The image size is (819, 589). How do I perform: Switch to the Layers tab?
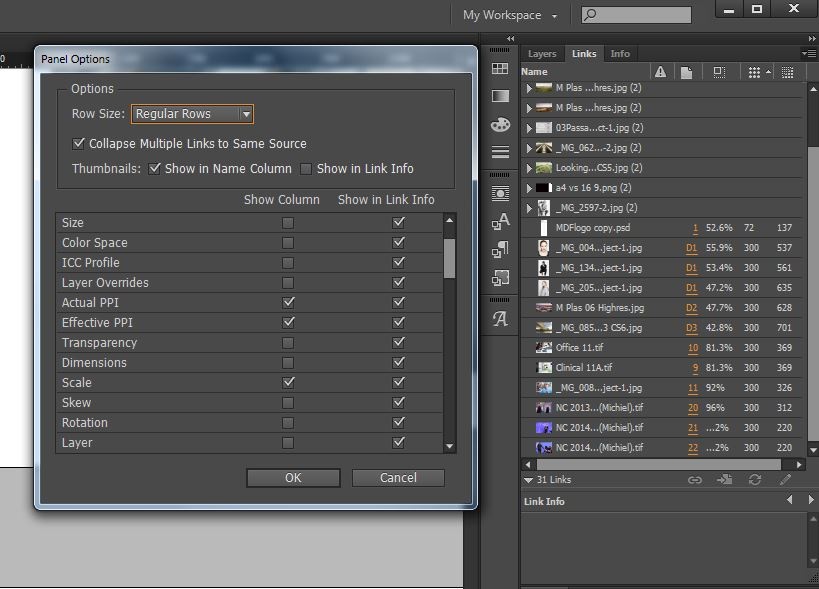pyautogui.click(x=542, y=53)
